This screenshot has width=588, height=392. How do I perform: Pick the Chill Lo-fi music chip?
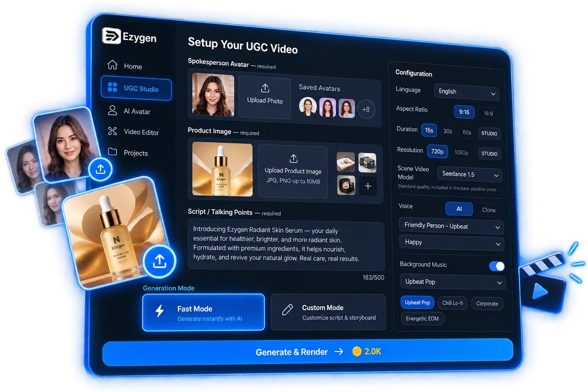point(453,303)
